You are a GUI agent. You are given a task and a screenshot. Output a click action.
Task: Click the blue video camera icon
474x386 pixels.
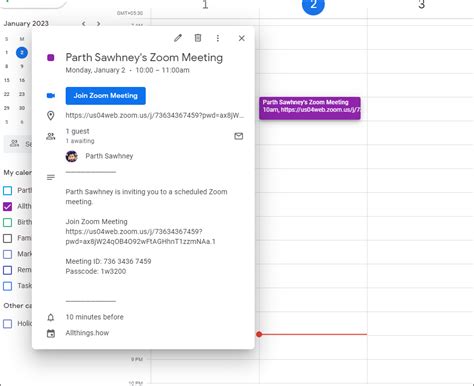(51, 96)
